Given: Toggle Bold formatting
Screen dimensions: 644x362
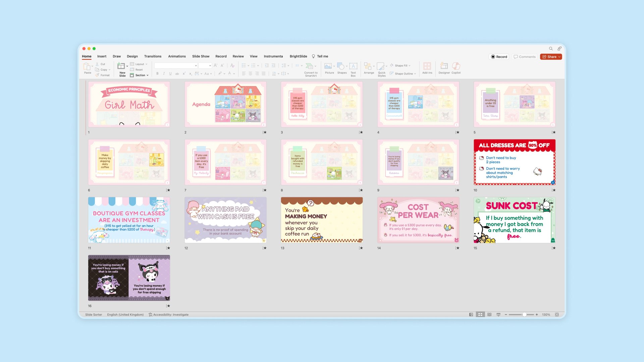Looking at the screenshot, I should coord(157,74).
